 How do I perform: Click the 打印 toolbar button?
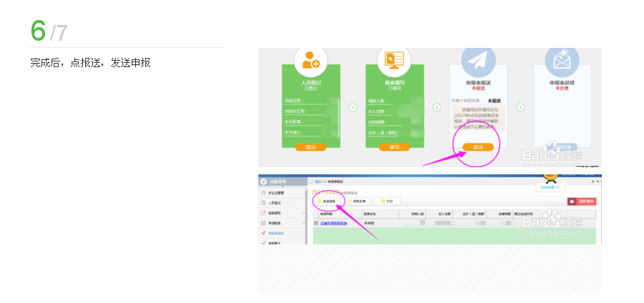(x=387, y=202)
